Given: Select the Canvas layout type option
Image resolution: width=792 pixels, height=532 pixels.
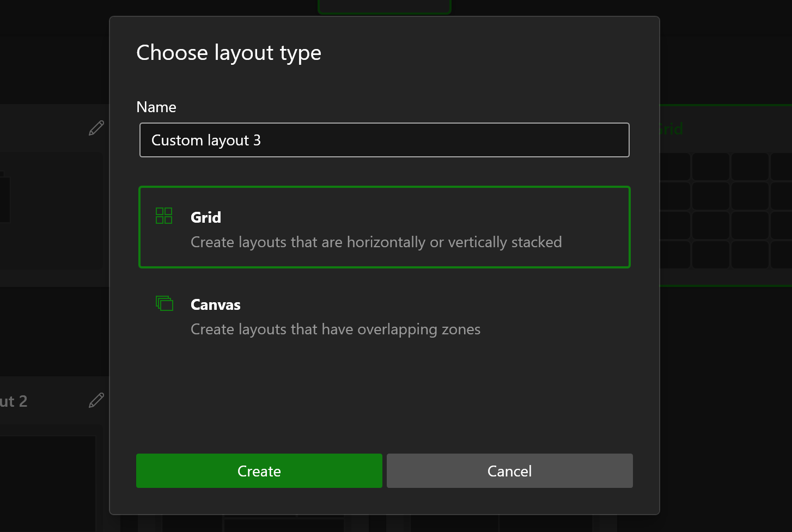Looking at the screenshot, I should coord(385,315).
